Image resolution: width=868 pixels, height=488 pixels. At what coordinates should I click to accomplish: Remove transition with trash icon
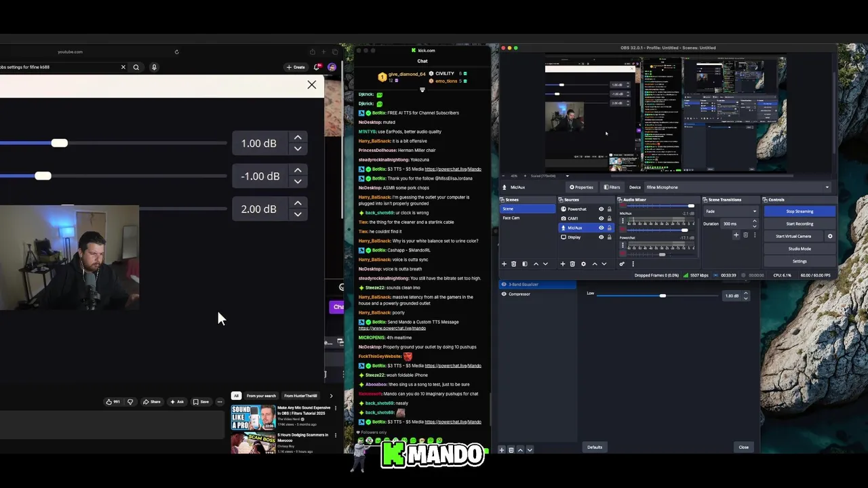point(745,235)
